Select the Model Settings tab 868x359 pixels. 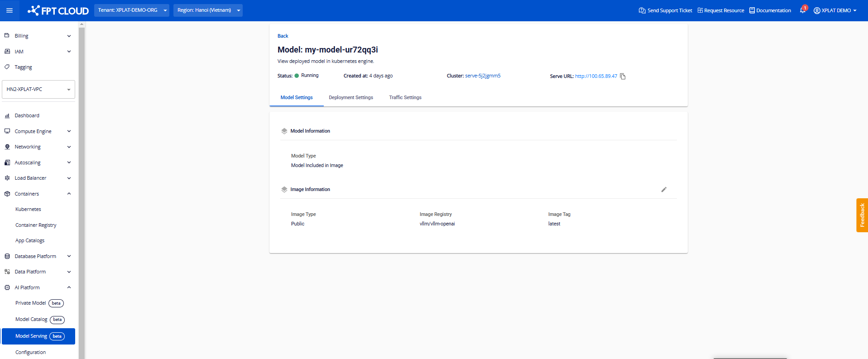(x=297, y=97)
